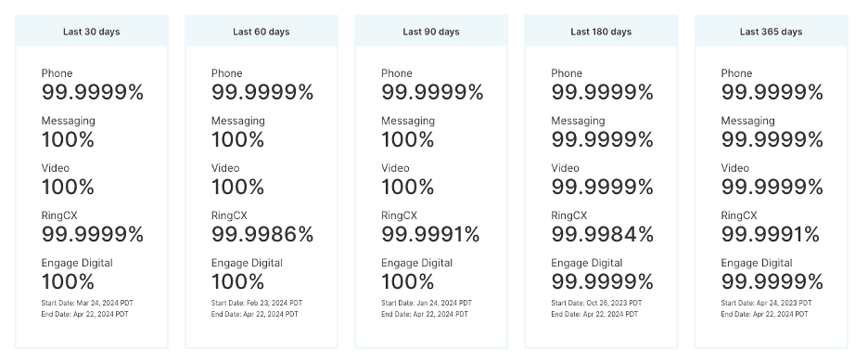Select the Last 365 days card header
The height and width of the screenshot is (364, 868).
click(x=772, y=32)
